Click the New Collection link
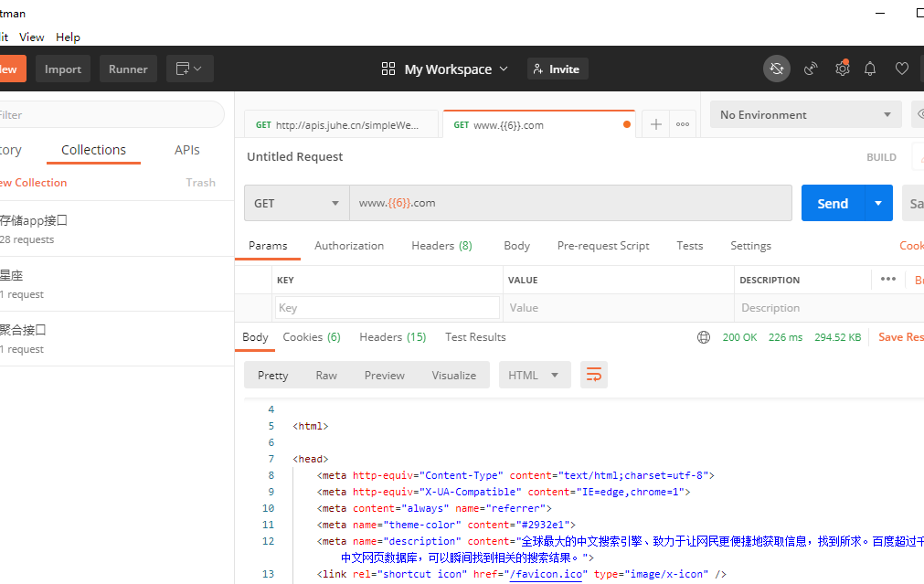 point(34,183)
